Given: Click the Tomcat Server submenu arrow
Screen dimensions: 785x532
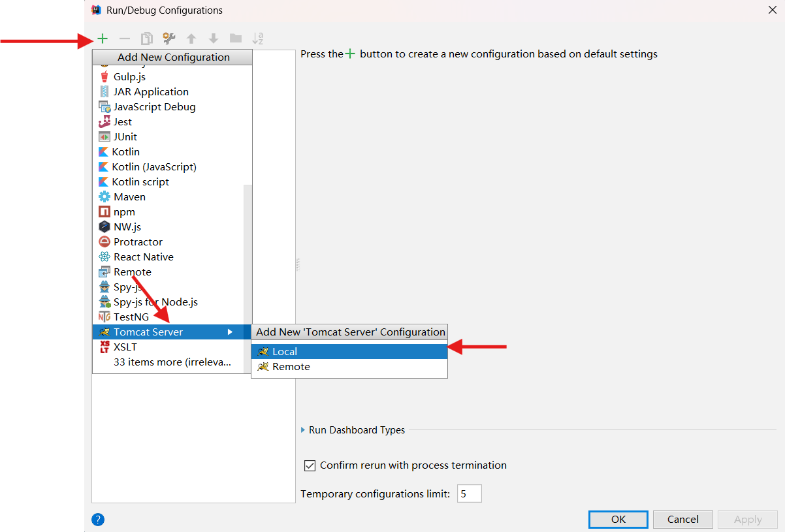Looking at the screenshot, I should click(x=230, y=332).
